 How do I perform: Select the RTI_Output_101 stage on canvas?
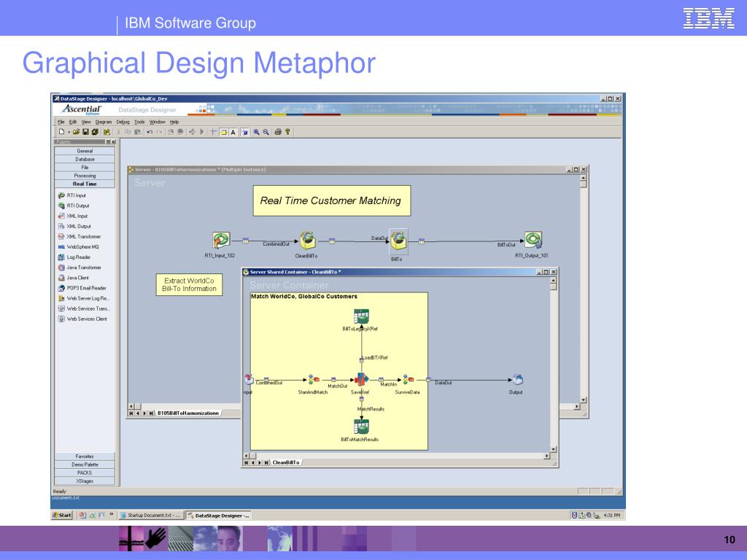click(x=533, y=240)
